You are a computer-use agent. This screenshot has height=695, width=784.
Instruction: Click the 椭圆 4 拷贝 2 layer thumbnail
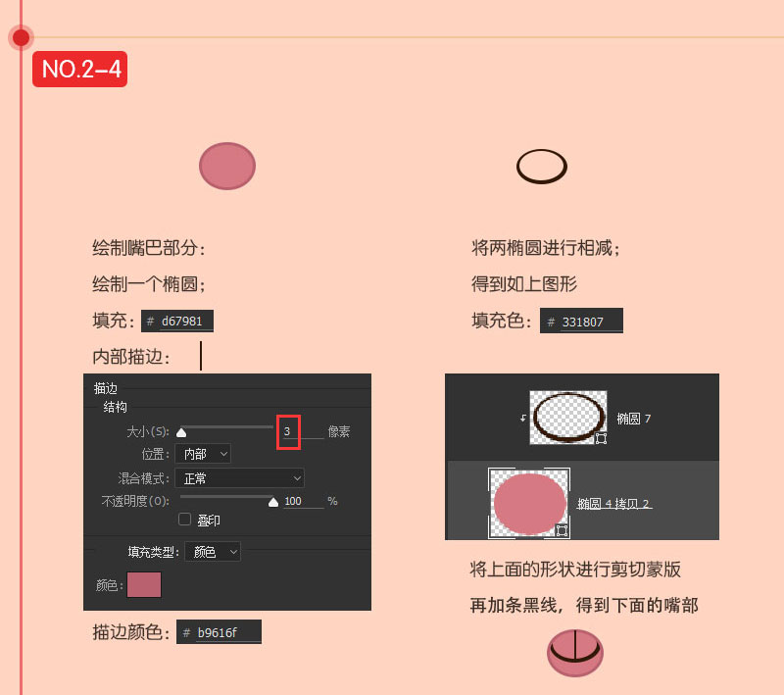(x=529, y=504)
